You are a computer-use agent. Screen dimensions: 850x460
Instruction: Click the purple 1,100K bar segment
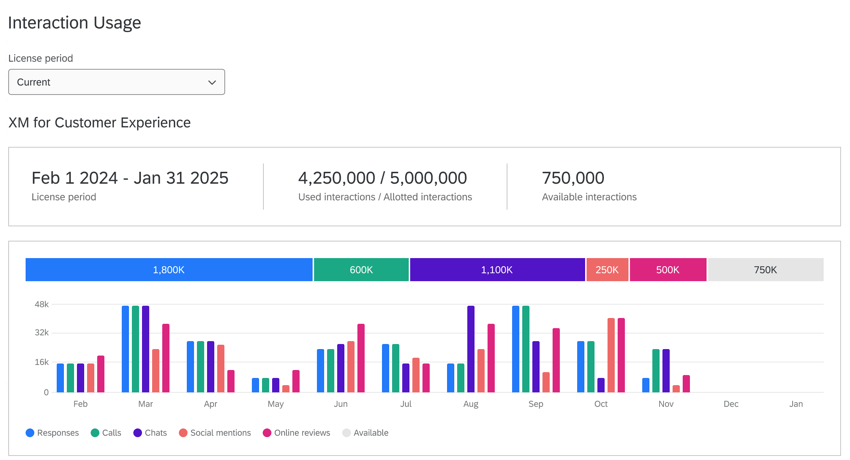(497, 270)
